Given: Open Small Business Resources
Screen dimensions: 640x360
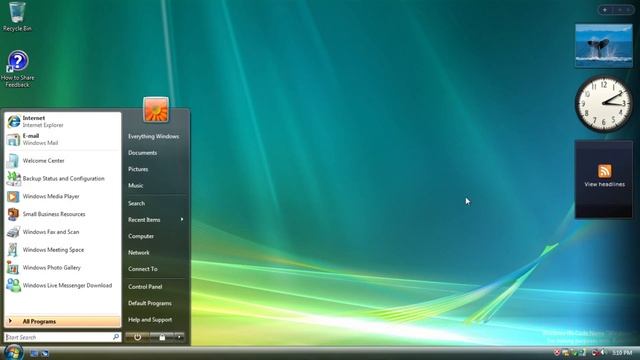Looking at the screenshot, I should 63,214.
